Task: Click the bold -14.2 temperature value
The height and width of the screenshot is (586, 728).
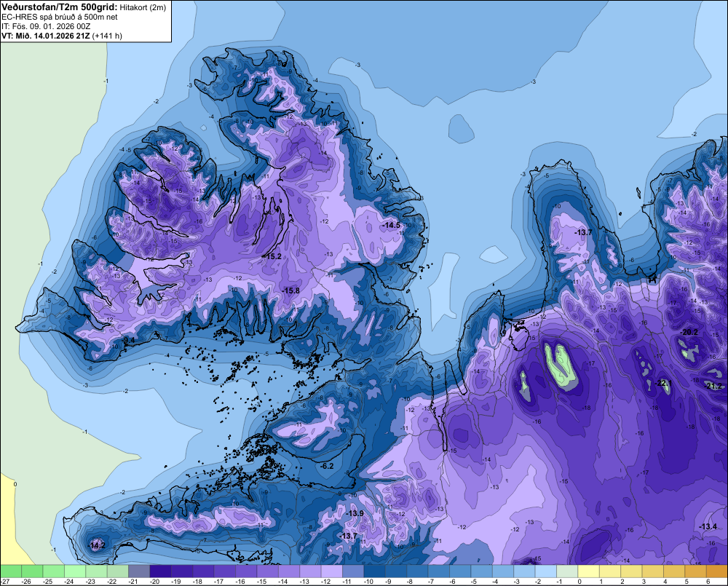Action: pos(97,545)
